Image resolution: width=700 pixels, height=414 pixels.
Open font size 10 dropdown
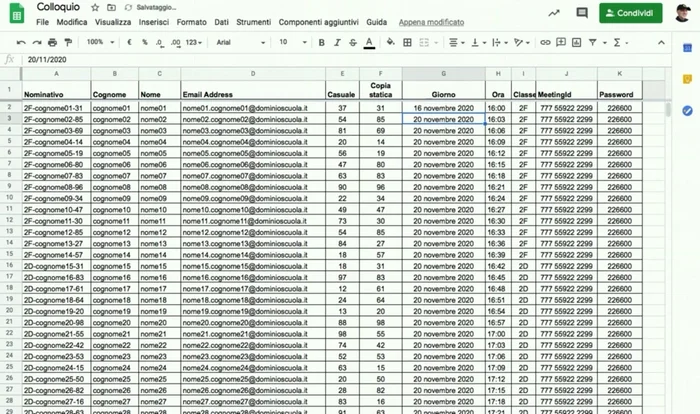point(293,42)
